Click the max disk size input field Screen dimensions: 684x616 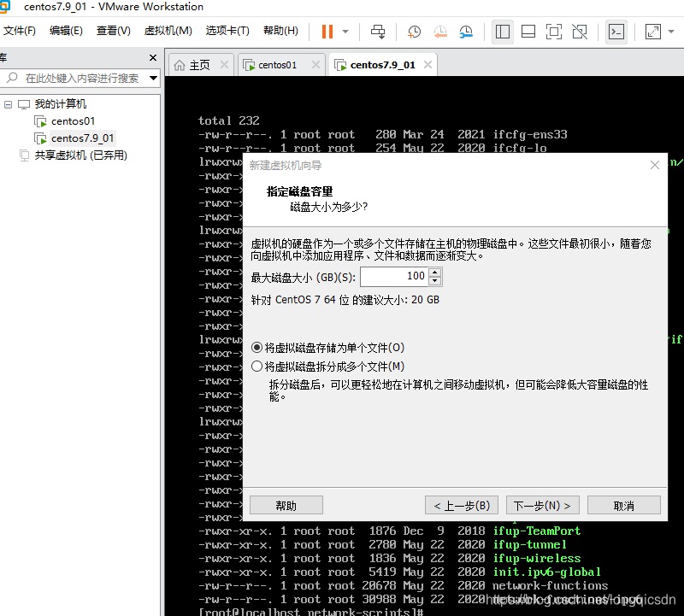394,277
